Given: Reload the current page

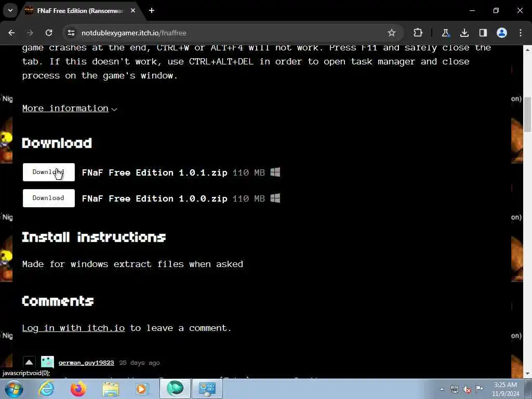Looking at the screenshot, I should (49, 33).
